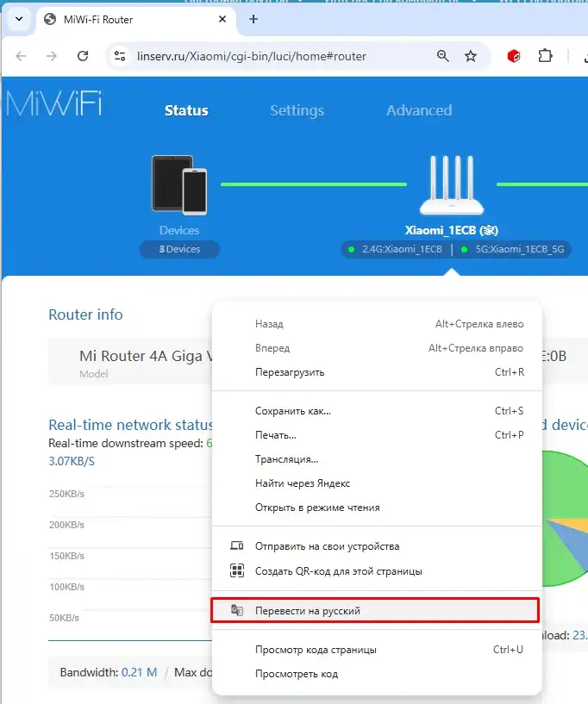Image resolution: width=588 pixels, height=704 pixels.
Task: Choose Открыть в режиме чтения entry
Action: click(377, 508)
